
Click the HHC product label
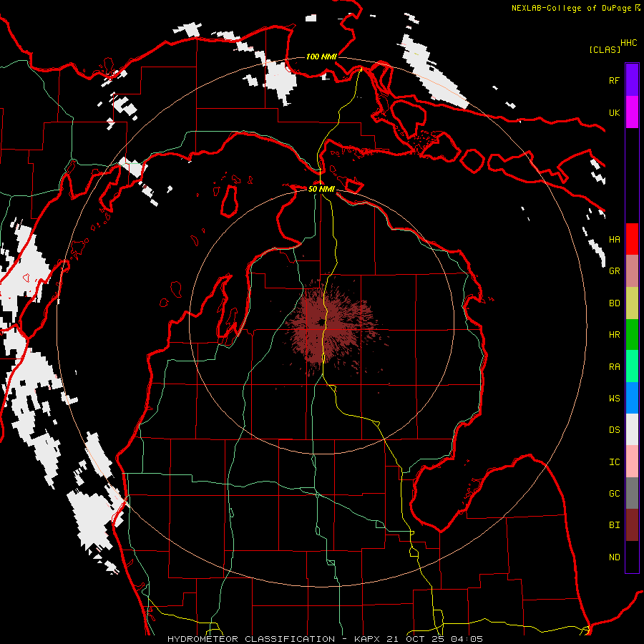(x=628, y=43)
